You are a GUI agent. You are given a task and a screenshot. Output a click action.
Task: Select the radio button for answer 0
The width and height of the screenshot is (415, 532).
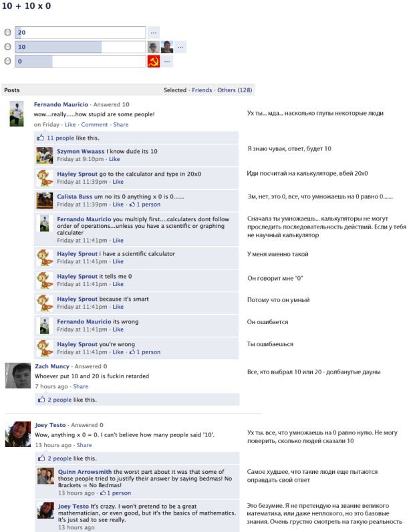(x=7, y=61)
